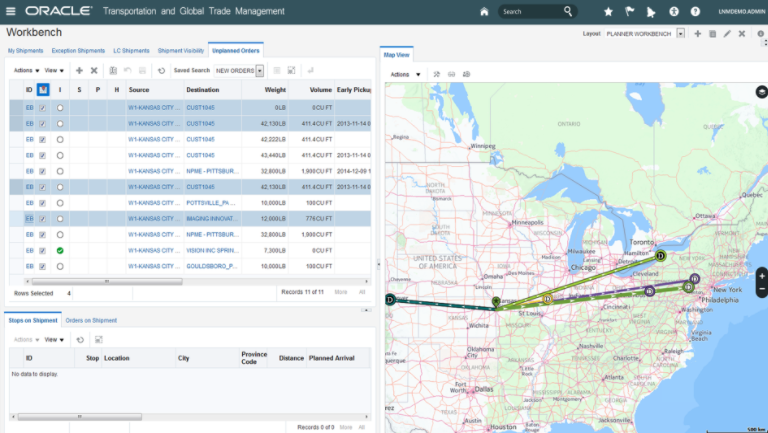Select indicator circle in IMAGING INNOVAT row
The width and height of the screenshot is (768, 433).
(60, 219)
